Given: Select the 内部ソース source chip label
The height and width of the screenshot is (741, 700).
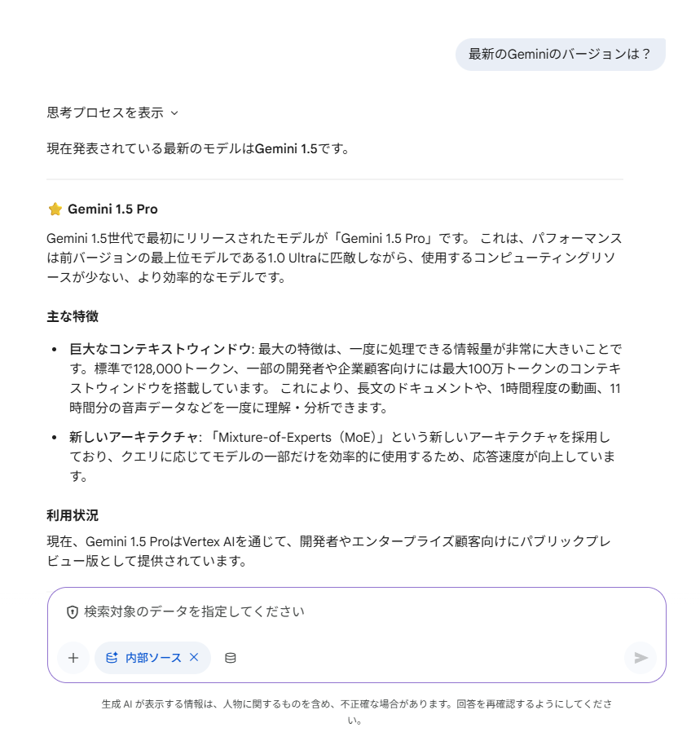Looking at the screenshot, I should coord(153,658).
